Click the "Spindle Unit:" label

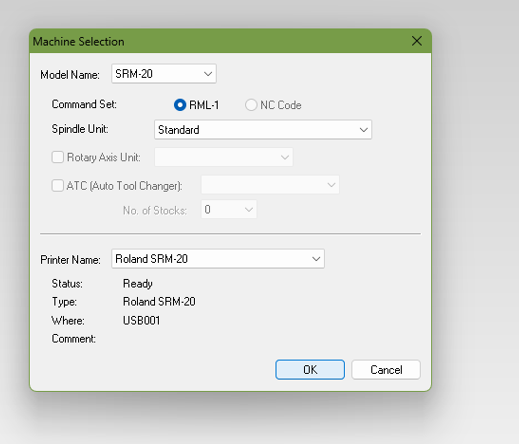click(x=80, y=129)
